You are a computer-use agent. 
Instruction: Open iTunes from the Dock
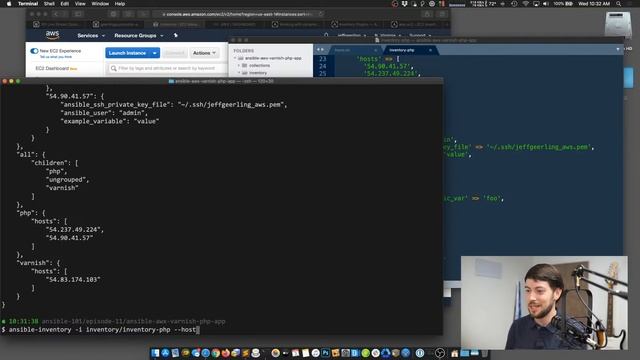[x=316, y=353]
